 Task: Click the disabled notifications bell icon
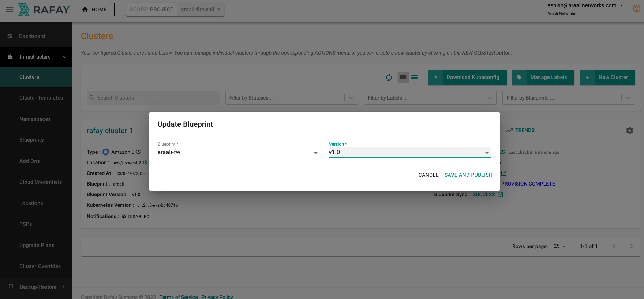coord(124,217)
